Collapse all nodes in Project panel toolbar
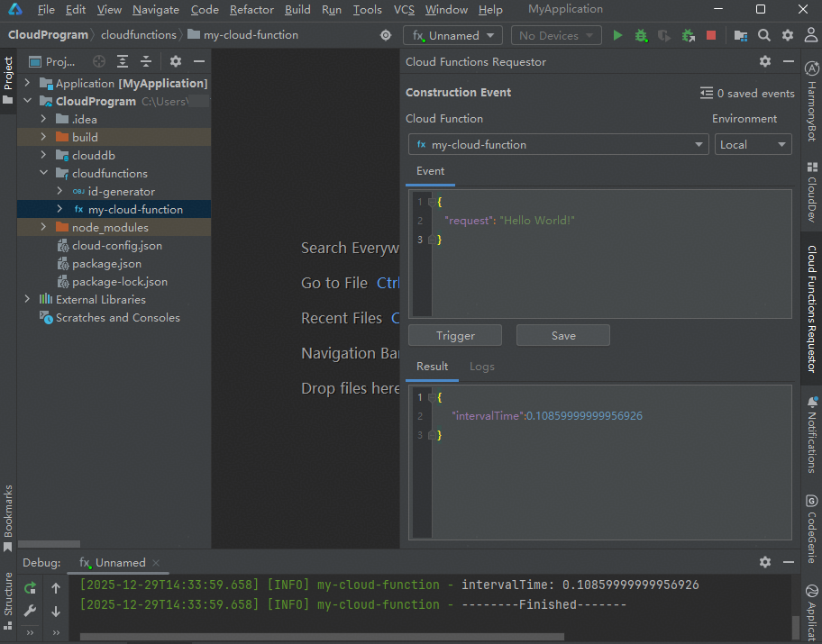 146,61
